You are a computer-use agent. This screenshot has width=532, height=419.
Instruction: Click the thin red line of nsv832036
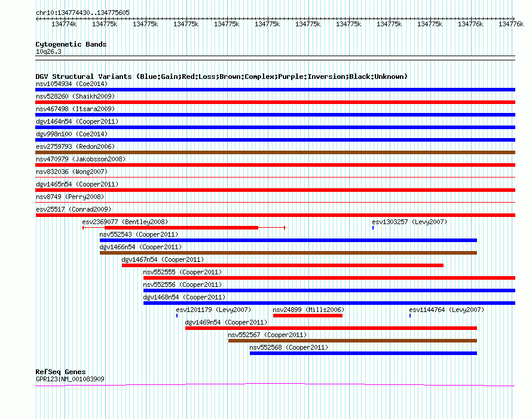275,177
